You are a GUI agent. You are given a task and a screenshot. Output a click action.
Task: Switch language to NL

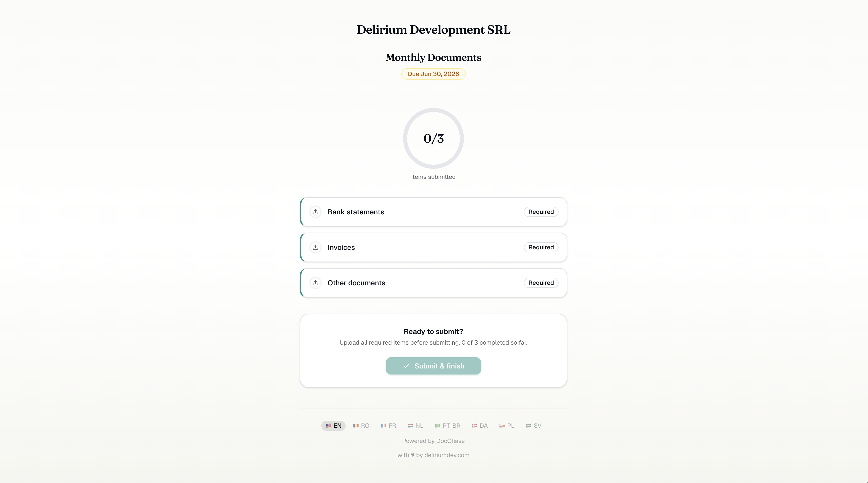(x=415, y=426)
